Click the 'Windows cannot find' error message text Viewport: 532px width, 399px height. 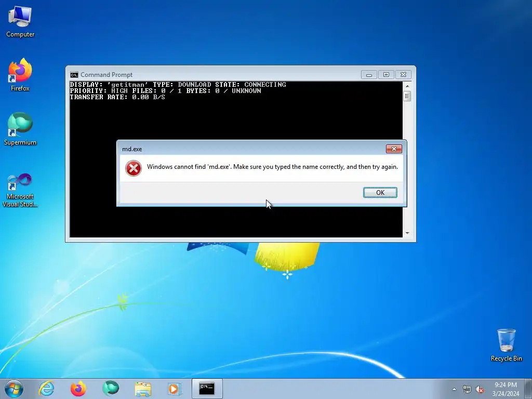click(272, 167)
